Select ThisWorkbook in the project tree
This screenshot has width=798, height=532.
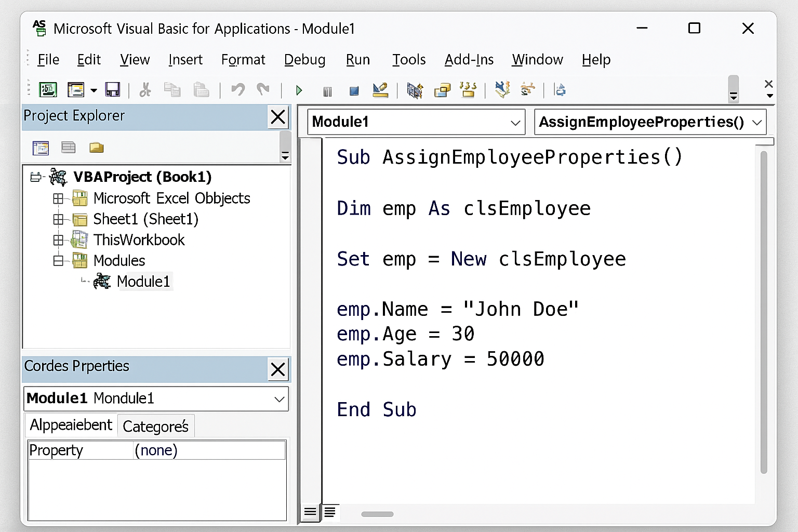pos(139,240)
